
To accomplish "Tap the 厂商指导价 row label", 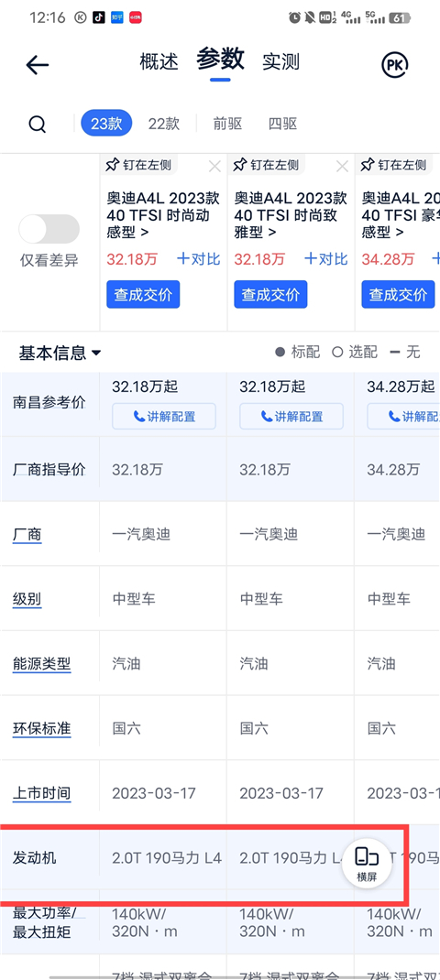I will 49,469.
